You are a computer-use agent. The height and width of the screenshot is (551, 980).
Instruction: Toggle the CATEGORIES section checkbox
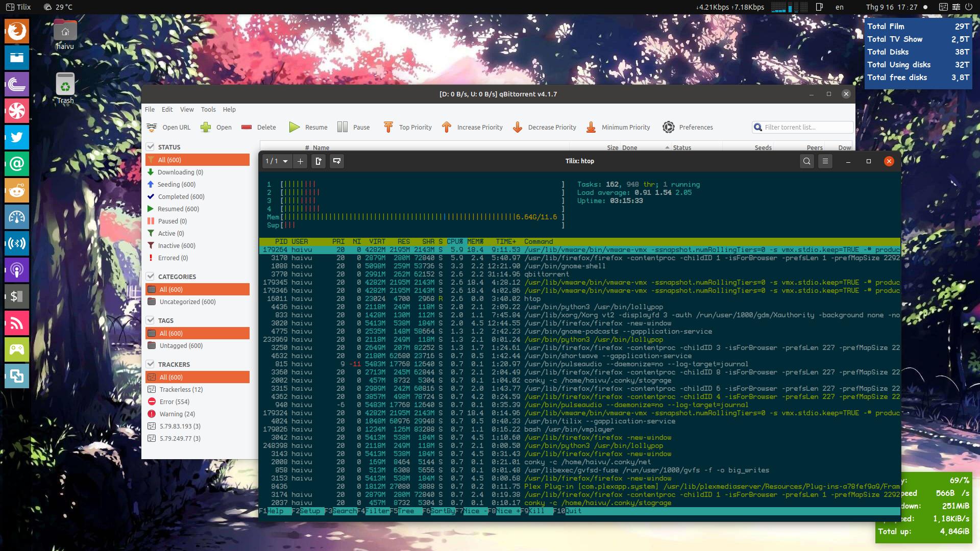pyautogui.click(x=150, y=277)
